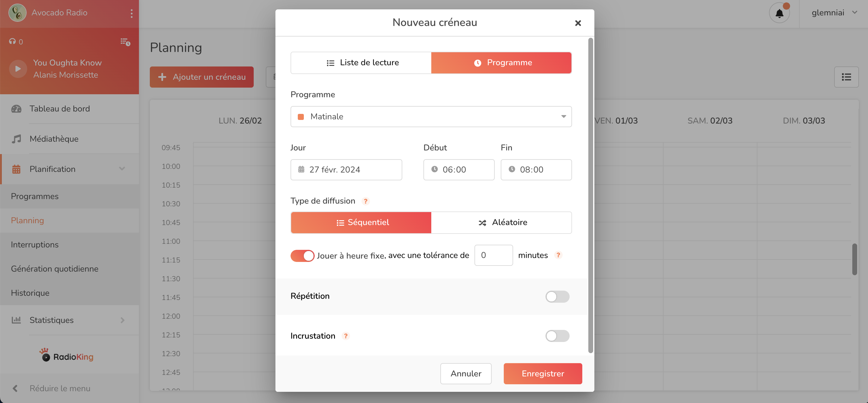Click the Enregistrer button
868x403 pixels.
click(542, 373)
